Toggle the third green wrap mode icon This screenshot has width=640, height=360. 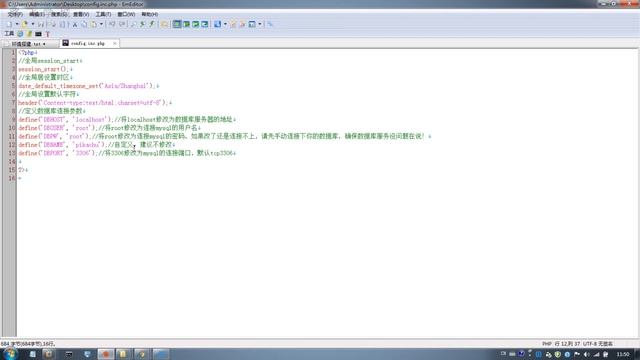tap(196, 24)
